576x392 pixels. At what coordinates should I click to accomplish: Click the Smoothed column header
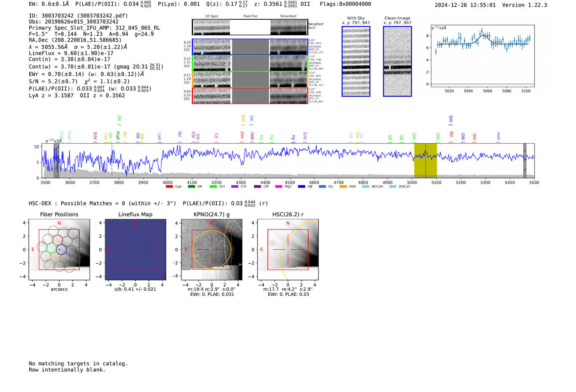[x=288, y=16]
